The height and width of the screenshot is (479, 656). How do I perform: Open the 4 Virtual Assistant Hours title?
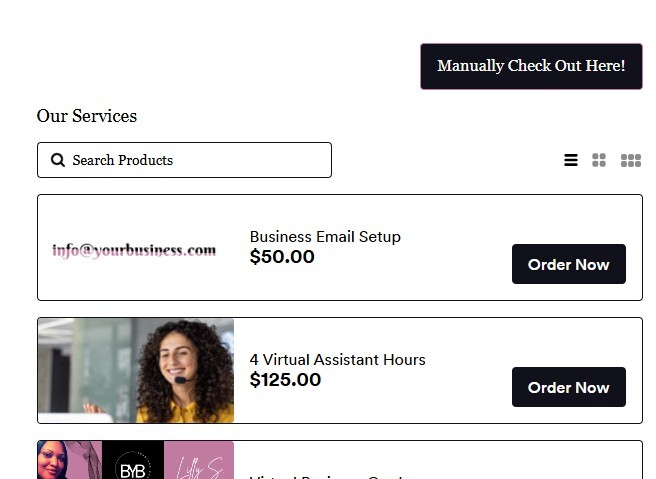point(337,360)
